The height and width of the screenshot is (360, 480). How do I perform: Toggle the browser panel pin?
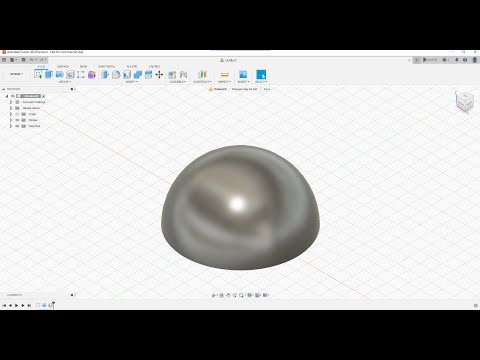(72, 89)
